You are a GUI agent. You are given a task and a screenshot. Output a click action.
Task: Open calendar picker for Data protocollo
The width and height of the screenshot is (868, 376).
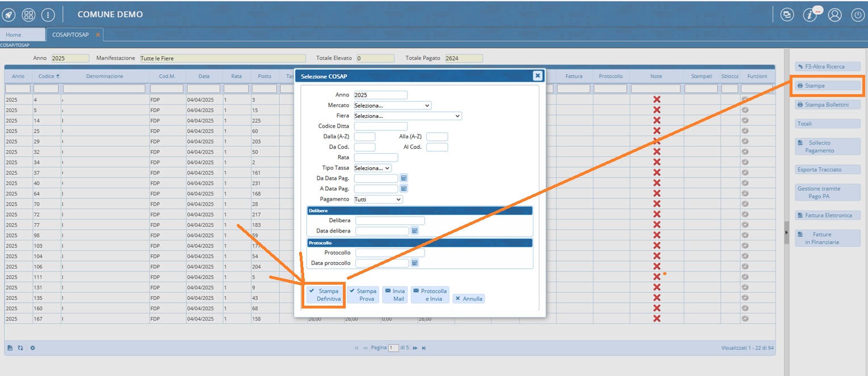(414, 263)
